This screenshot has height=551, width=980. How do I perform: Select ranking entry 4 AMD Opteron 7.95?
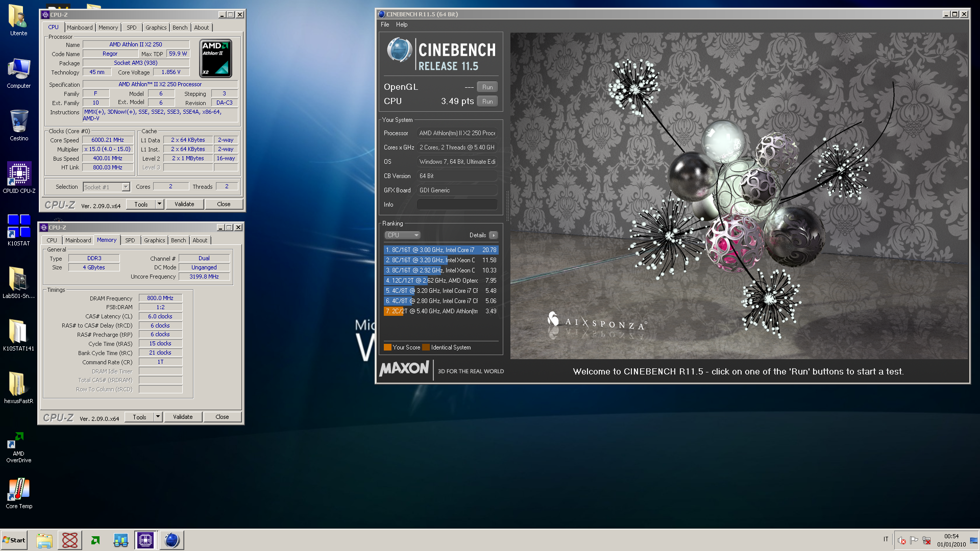(440, 281)
